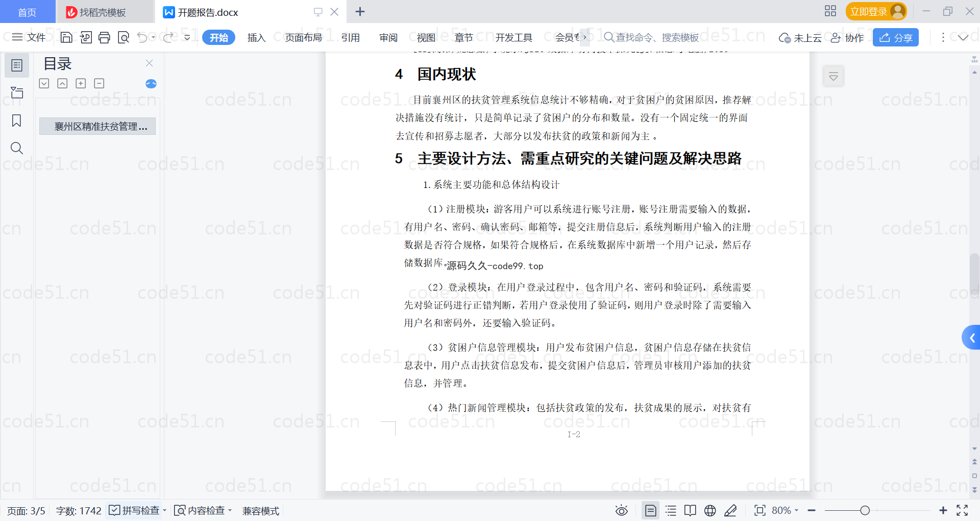This screenshot has width=980, height=521.
Task: Click the smart outline blue icon
Action: [x=151, y=84]
